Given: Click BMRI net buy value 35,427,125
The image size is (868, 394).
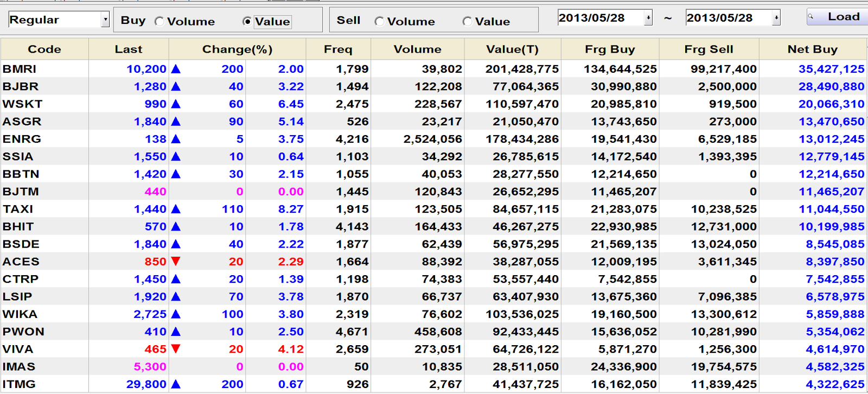Looking at the screenshot, I should click(832, 69).
